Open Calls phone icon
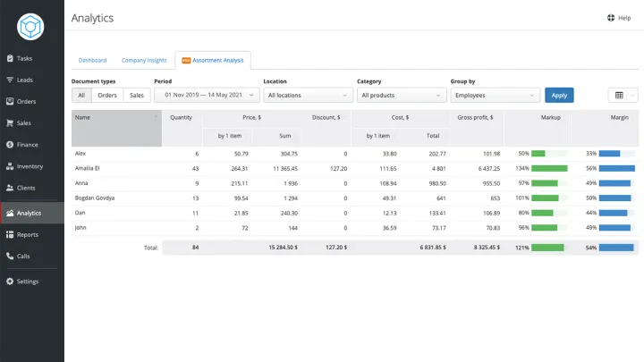Viewport: 644px width, 362px height. click(x=10, y=256)
